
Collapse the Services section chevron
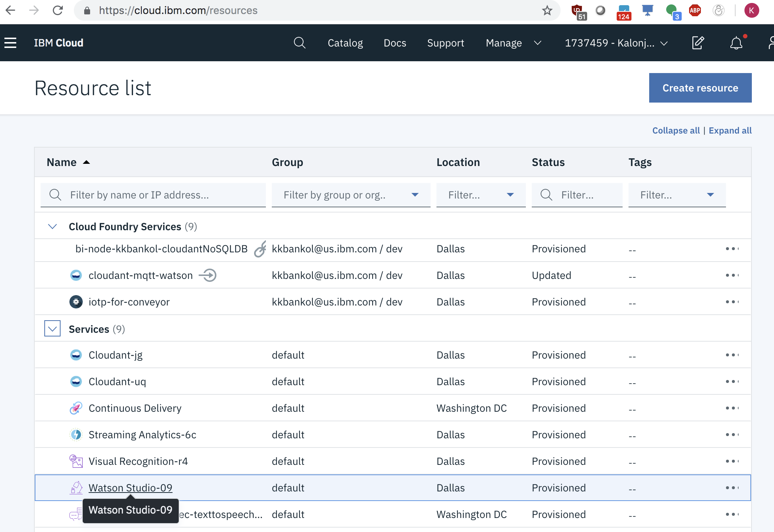tap(52, 328)
